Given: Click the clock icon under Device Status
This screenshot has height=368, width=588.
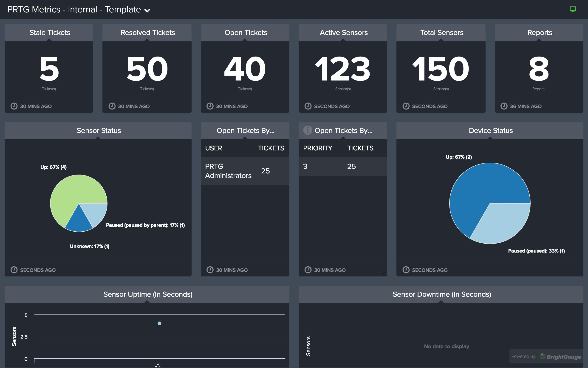Looking at the screenshot, I should [406, 270].
